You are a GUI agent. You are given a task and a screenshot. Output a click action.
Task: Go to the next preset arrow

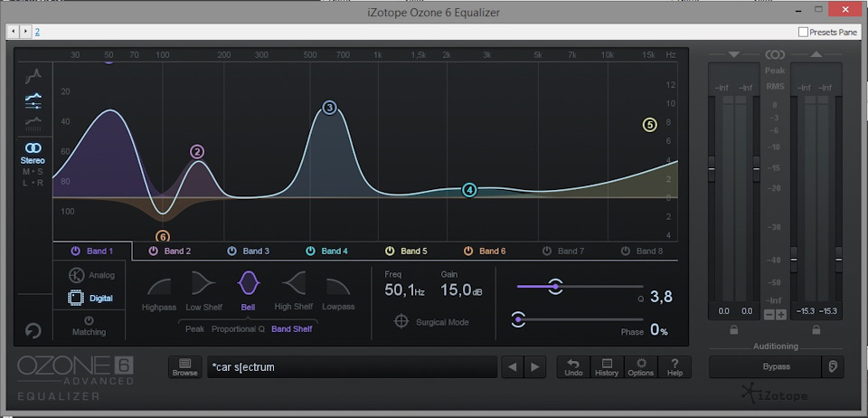[x=536, y=366]
